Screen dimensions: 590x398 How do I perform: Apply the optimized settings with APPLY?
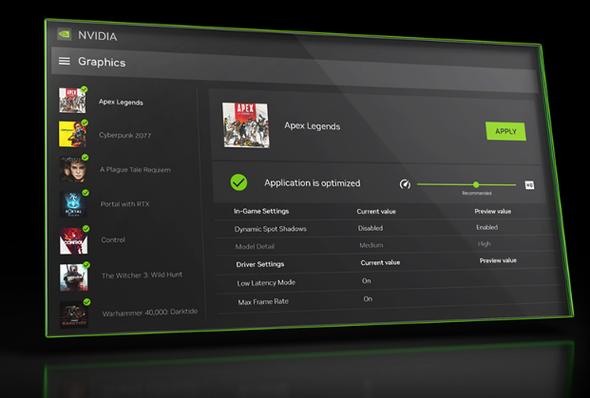505,131
